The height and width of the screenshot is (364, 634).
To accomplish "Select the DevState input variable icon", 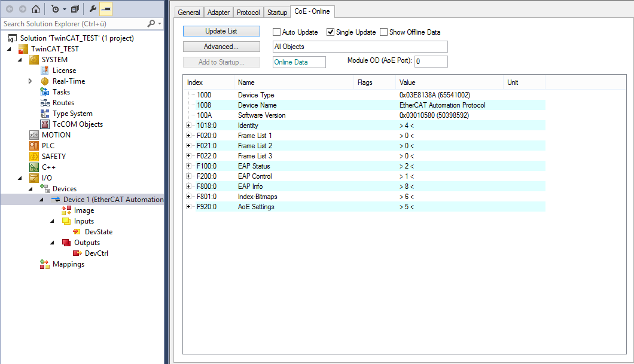I will pos(77,232).
